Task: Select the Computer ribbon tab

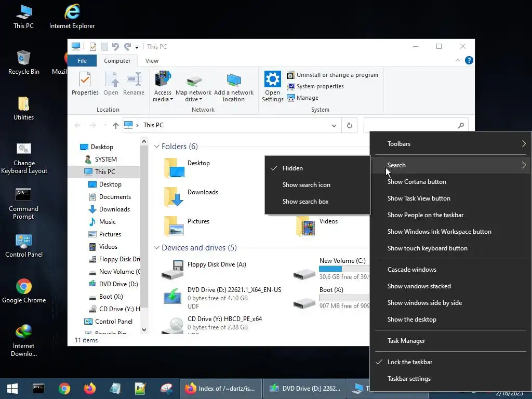Action: pyautogui.click(x=117, y=61)
